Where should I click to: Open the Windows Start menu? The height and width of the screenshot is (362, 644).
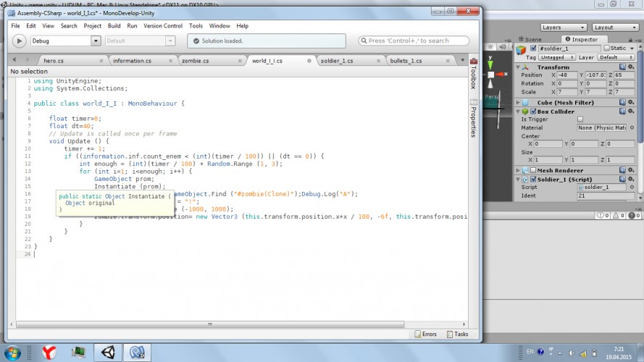[x=12, y=353]
